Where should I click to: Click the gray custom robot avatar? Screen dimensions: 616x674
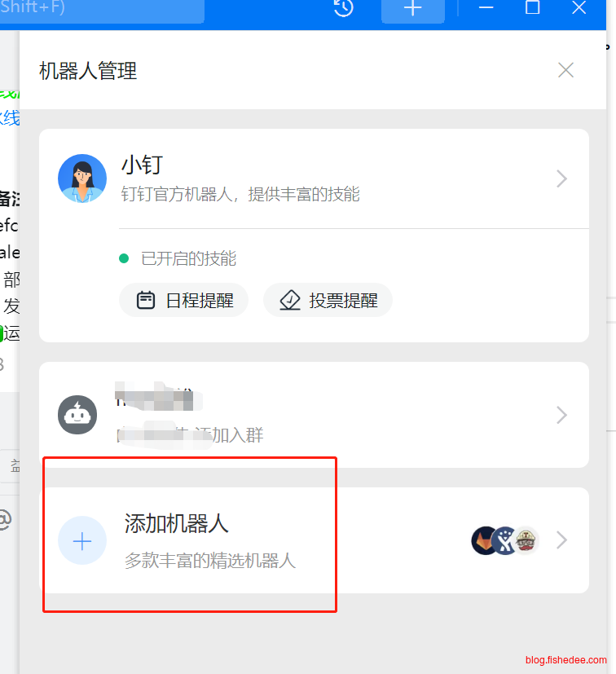click(77, 415)
